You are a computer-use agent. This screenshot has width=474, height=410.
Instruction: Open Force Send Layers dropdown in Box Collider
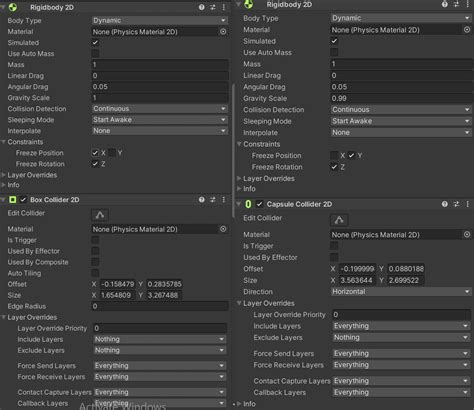tap(160, 366)
